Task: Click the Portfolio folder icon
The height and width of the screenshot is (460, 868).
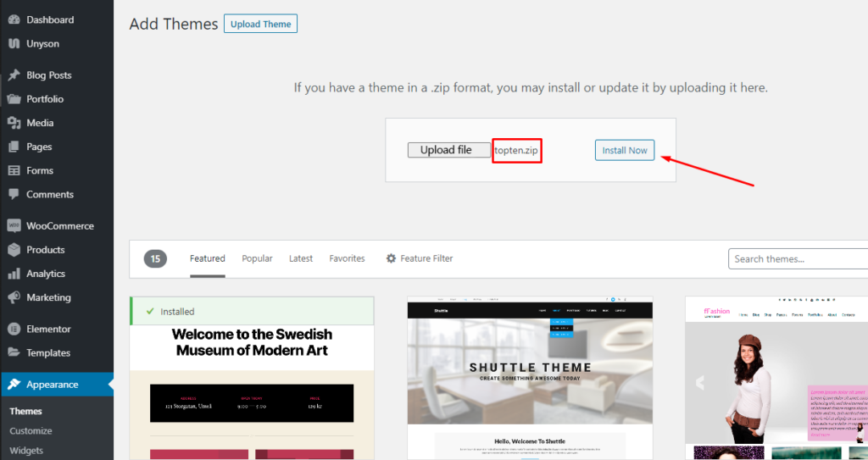Action: tap(14, 99)
